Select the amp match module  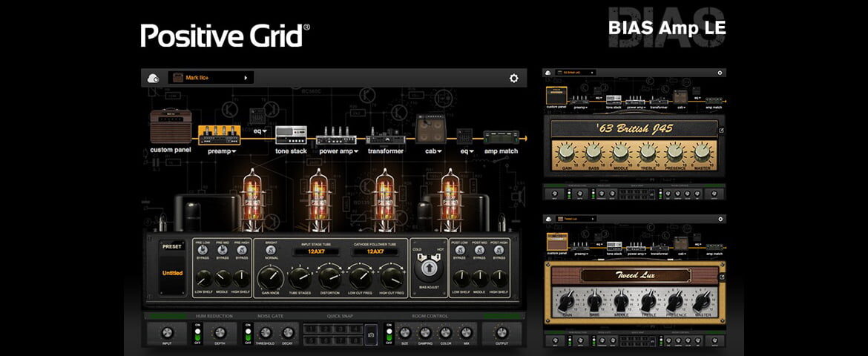501,136
